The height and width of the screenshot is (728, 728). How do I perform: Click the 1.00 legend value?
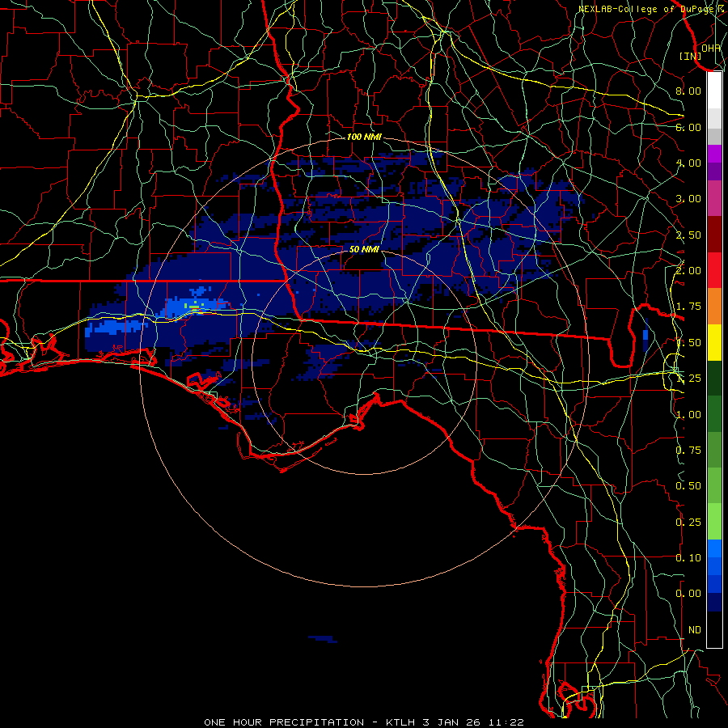tap(688, 415)
